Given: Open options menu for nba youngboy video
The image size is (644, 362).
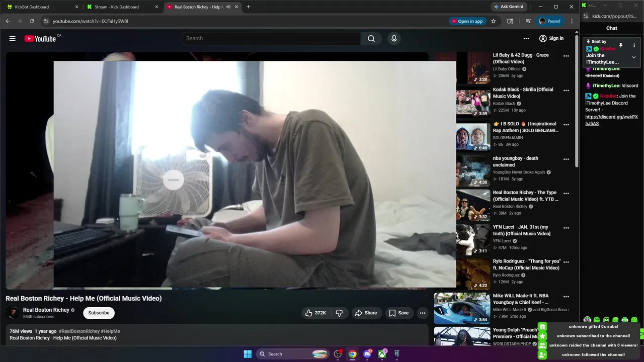Looking at the screenshot, I should (566, 159).
